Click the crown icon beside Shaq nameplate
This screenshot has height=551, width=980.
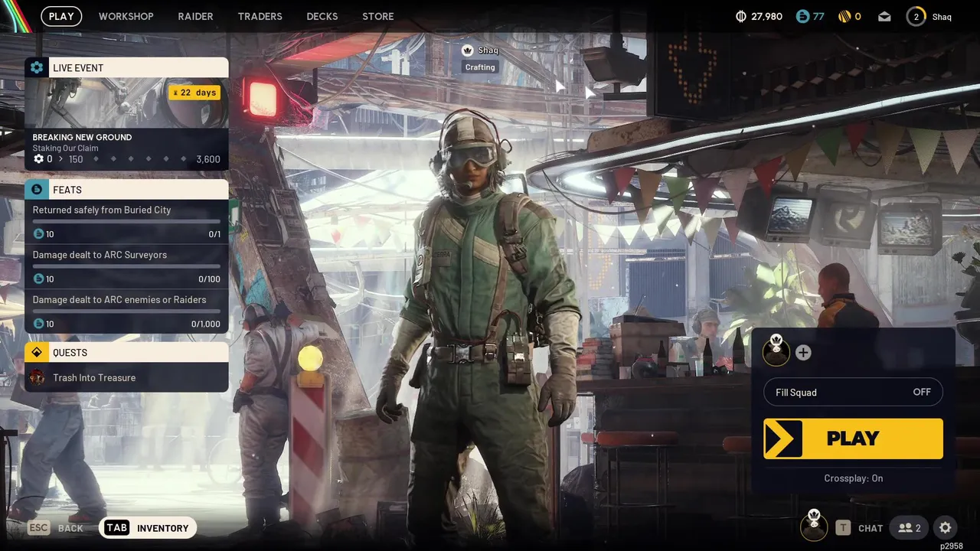pyautogui.click(x=468, y=51)
